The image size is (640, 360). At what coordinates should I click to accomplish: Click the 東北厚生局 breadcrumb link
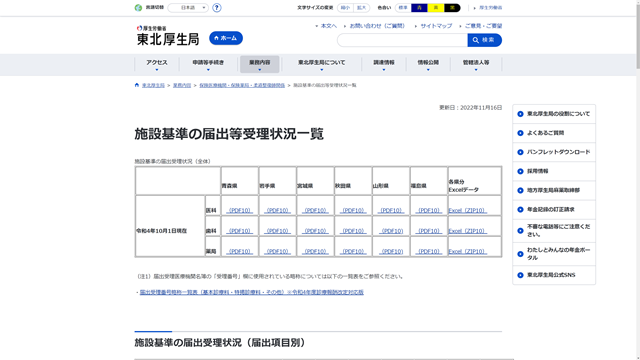click(x=153, y=85)
